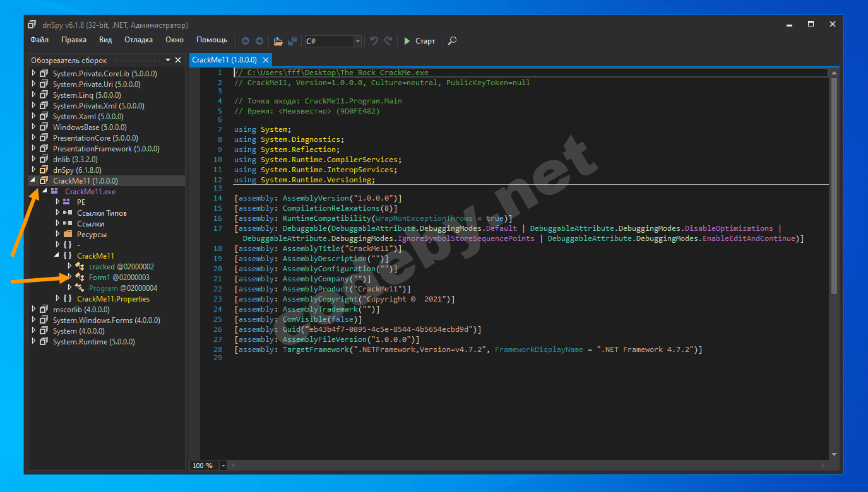Click the Navigate Forward arrow icon

259,41
